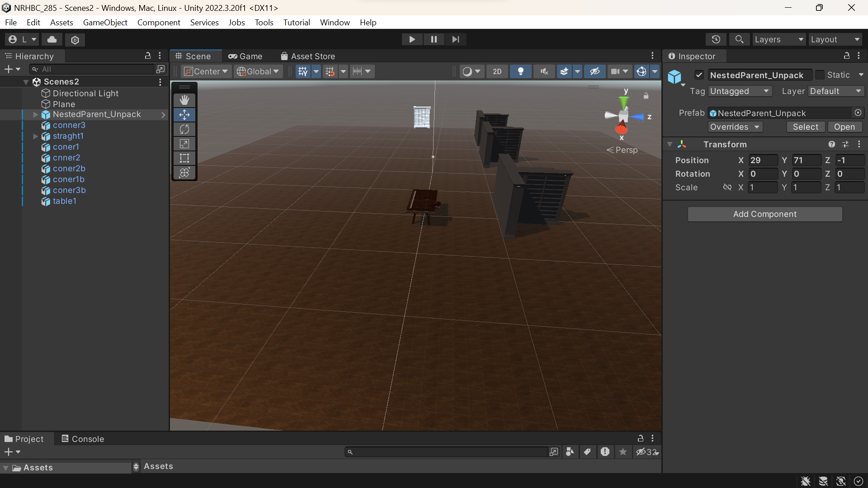The width and height of the screenshot is (868, 488).
Task: Toggle Gizmos visibility icon
Action: click(642, 71)
